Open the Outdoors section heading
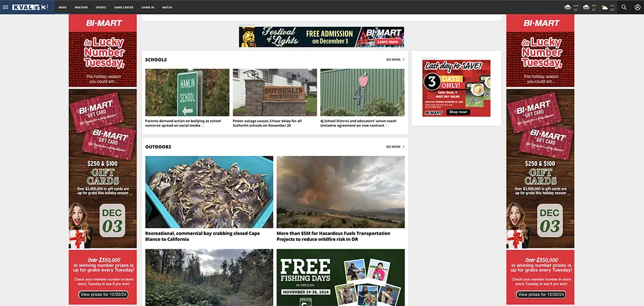Viewport: 644px width, 306px height. pyautogui.click(x=158, y=147)
